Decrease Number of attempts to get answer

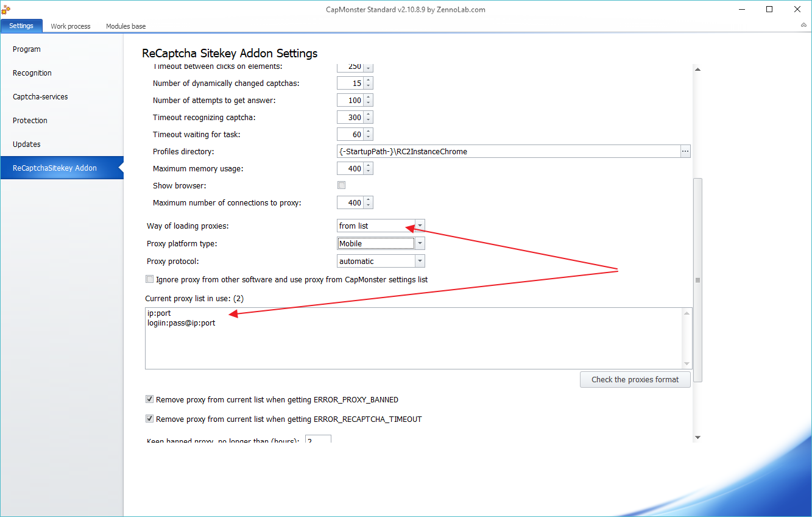pos(369,104)
